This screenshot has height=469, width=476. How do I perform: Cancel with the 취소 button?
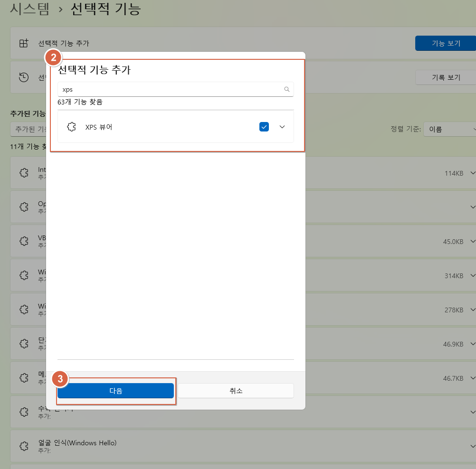pyautogui.click(x=236, y=391)
